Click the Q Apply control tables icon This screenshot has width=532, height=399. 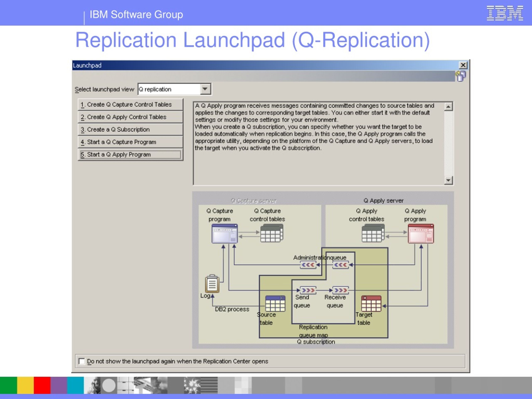(x=373, y=233)
